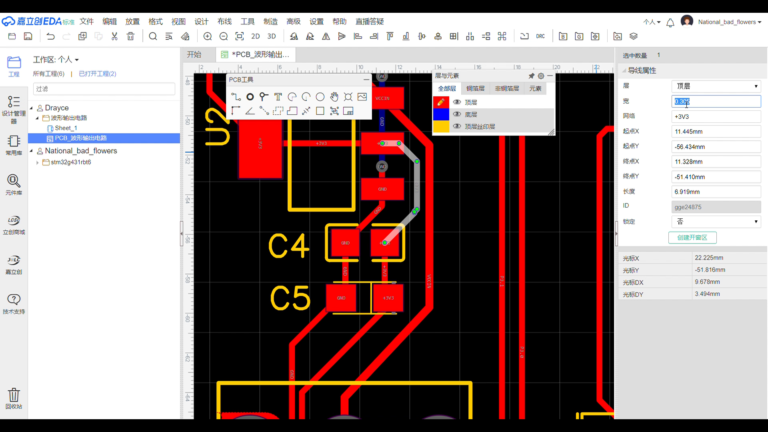Toggle visibility of the top silkscreen layer
The height and width of the screenshot is (432, 768).
click(x=457, y=126)
